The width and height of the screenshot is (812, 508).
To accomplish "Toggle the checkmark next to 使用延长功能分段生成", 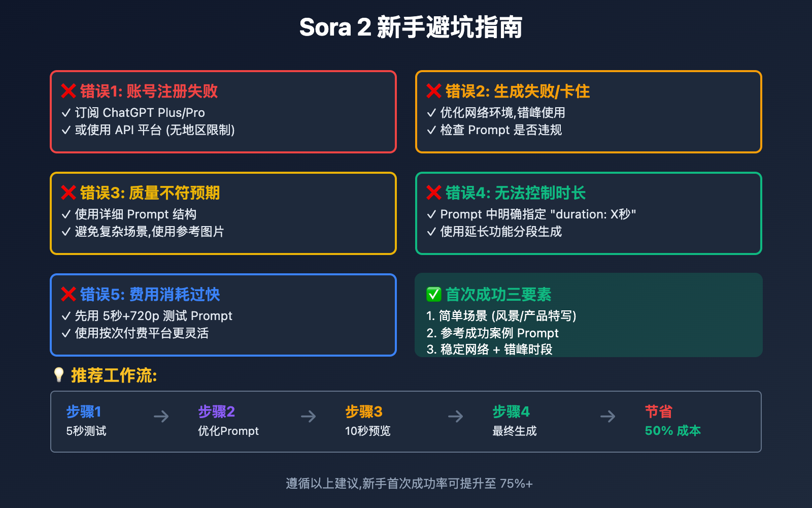I will [x=431, y=232].
